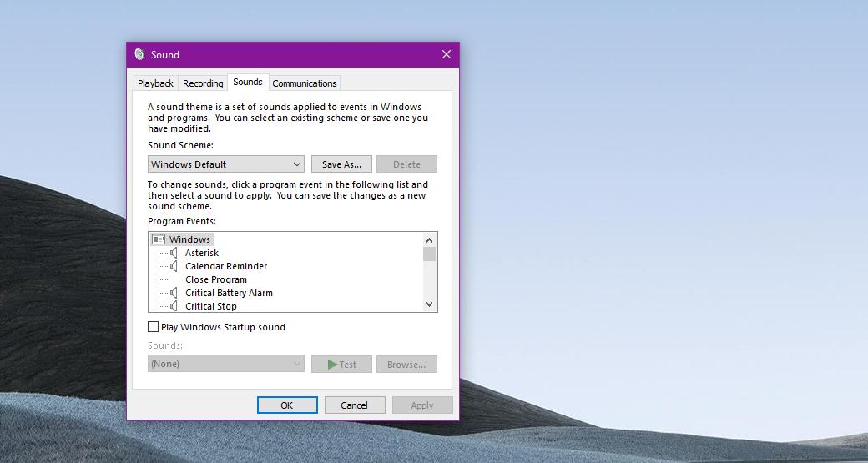Viewport: 868px width, 463px height.
Task: Click the Save As... button
Action: point(341,164)
